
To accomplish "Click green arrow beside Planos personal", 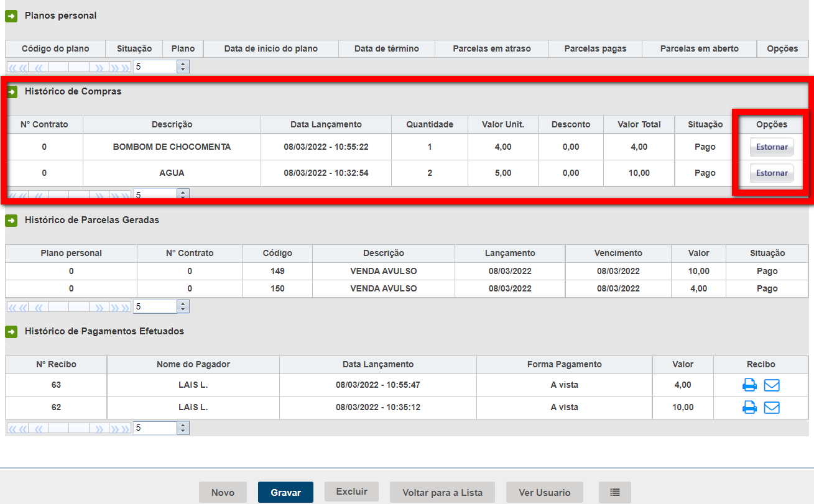I will [x=11, y=16].
